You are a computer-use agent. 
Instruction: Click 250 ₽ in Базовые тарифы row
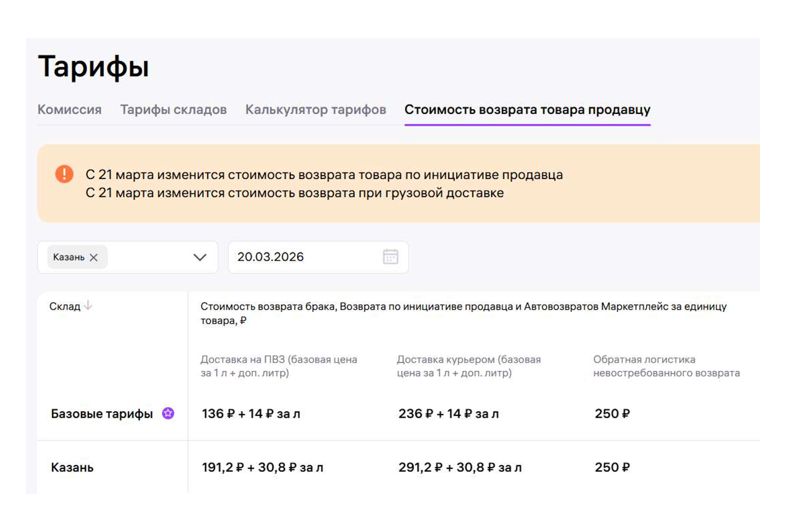[612, 414]
